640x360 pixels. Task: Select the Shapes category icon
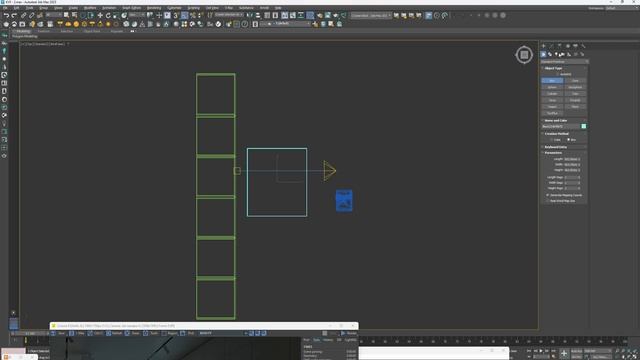click(550, 54)
